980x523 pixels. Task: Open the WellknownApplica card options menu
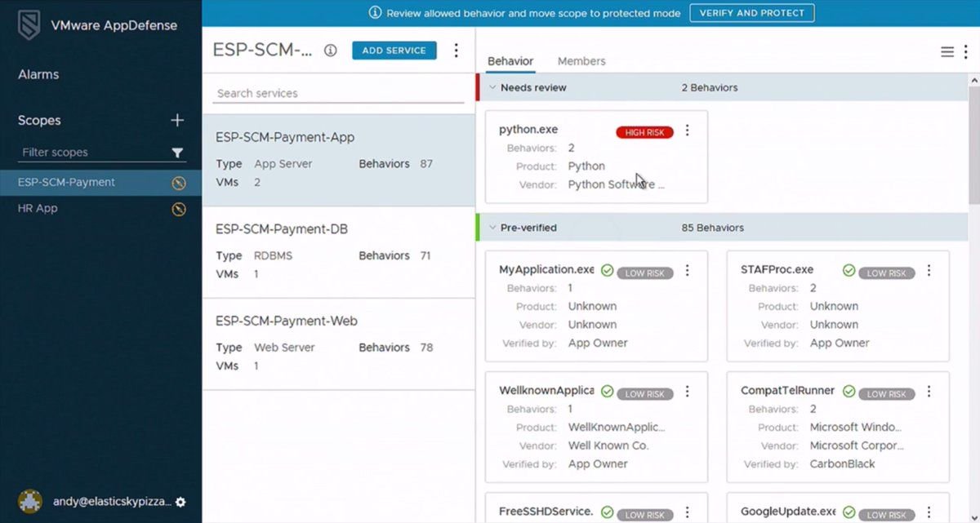[687, 392]
